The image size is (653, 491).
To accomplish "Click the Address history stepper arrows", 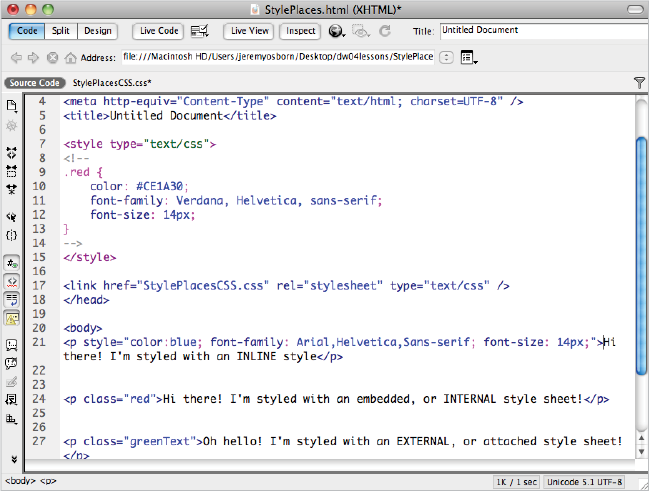I will 446,57.
